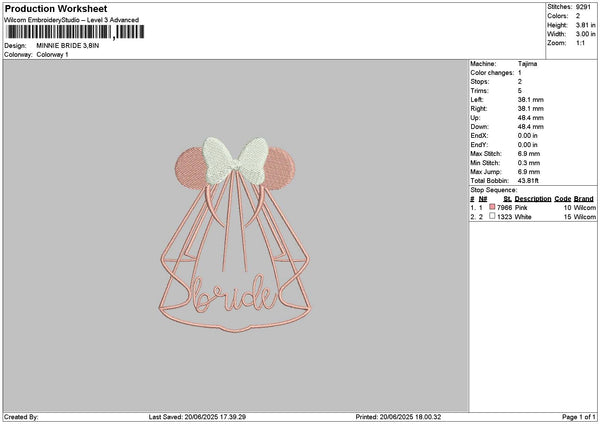Select thread code 15 in the White row
Viewport: 600px width, 424px height.
click(567, 217)
